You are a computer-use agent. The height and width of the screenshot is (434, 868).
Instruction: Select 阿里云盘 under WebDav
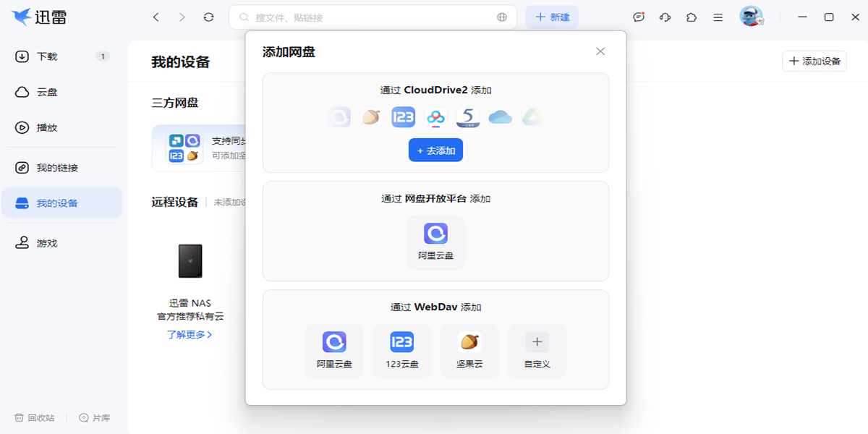(334, 351)
